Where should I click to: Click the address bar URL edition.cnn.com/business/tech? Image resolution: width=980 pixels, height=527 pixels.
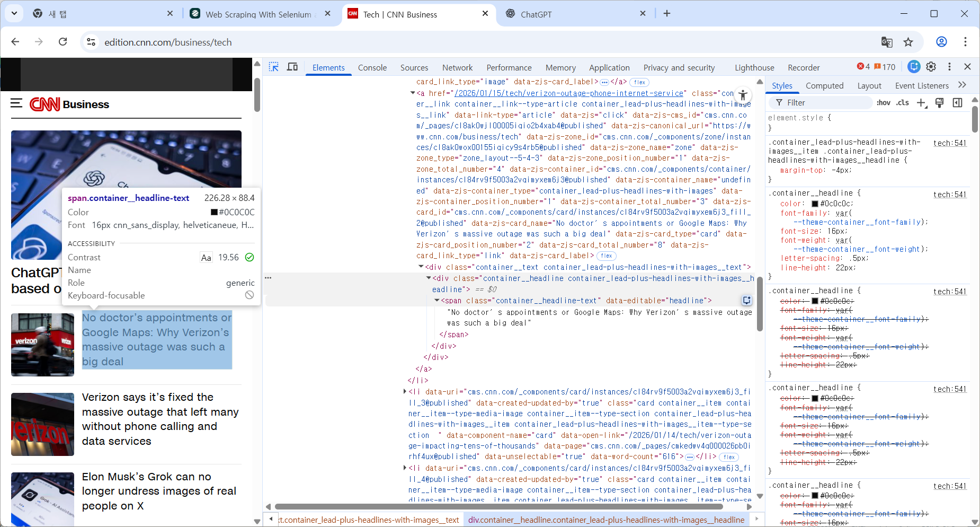(x=168, y=42)
